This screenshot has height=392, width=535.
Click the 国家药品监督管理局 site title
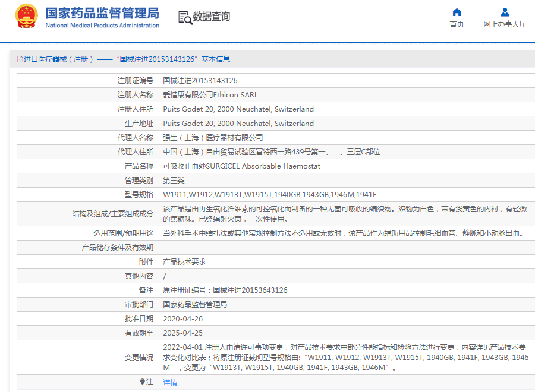click(102, 12)
